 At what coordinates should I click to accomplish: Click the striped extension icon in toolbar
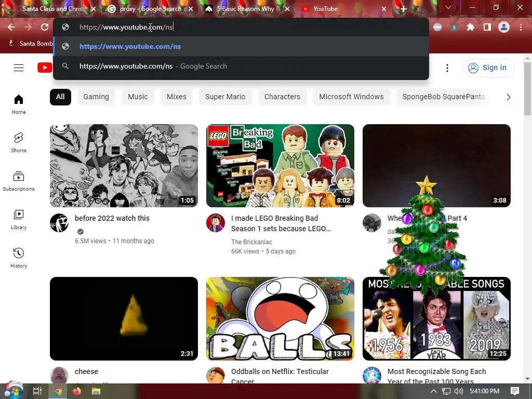437,27
